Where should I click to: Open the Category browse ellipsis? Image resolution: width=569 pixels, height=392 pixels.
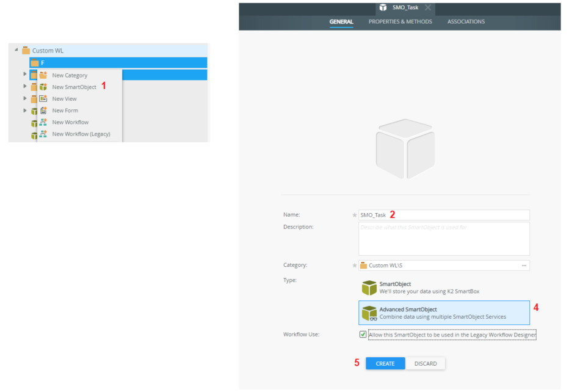pos(524,266)
